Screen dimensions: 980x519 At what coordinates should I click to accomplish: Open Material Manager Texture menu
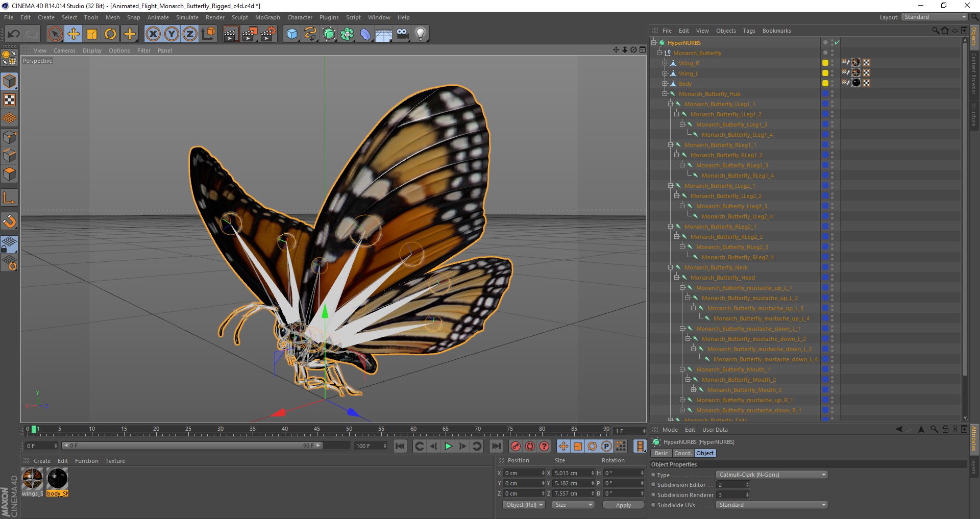click(x=115, y=461)
